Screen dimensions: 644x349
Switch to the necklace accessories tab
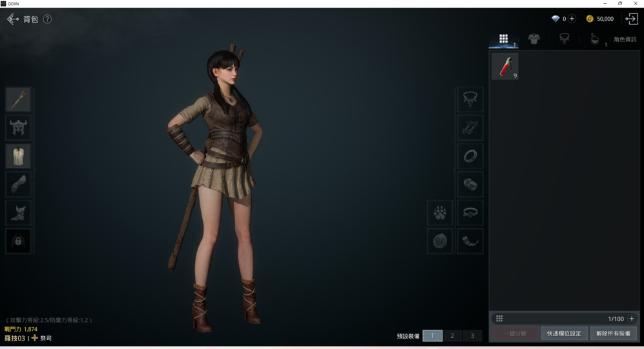point(565,39)
